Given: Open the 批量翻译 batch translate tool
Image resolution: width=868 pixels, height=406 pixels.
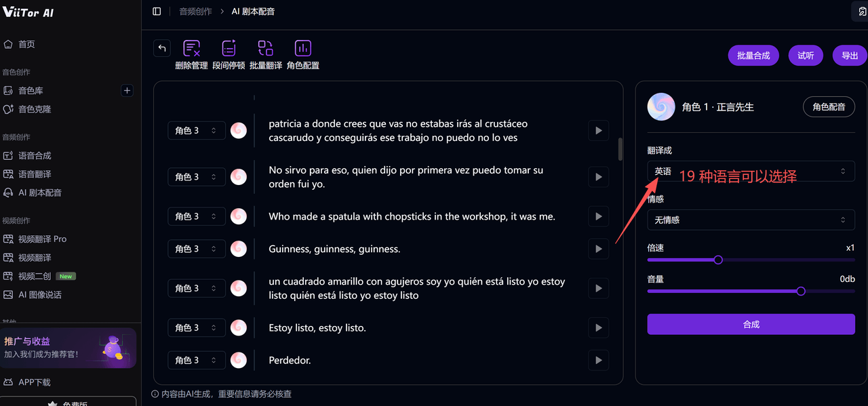Looking at the screenshot, I should 265,49.
